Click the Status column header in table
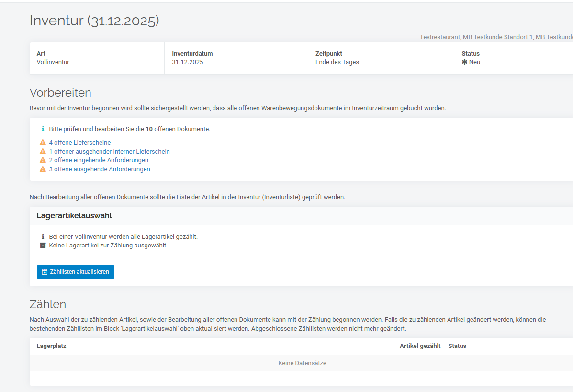 (x=457, y=346)
